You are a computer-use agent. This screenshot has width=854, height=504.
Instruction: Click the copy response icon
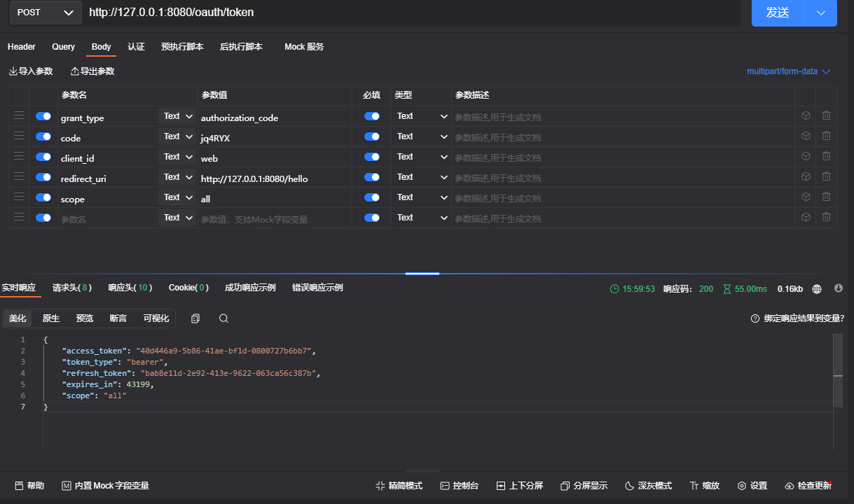[x=195, y=318]
